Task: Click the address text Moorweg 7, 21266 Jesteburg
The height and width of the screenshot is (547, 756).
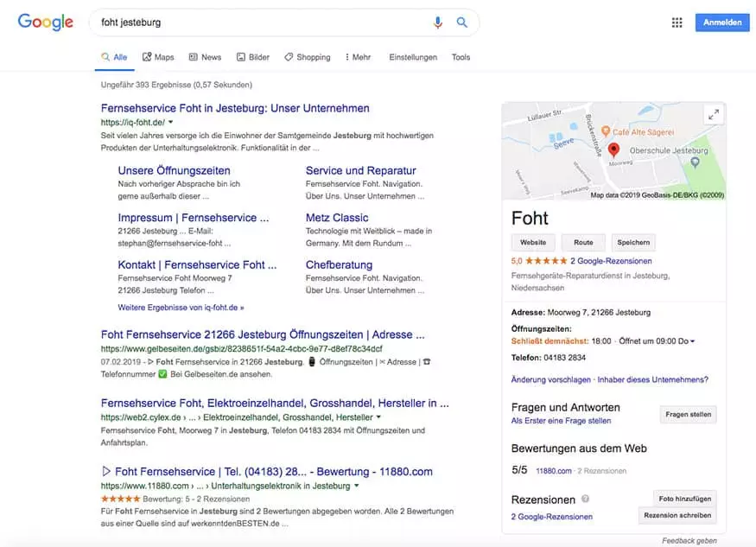Action: 599,312
